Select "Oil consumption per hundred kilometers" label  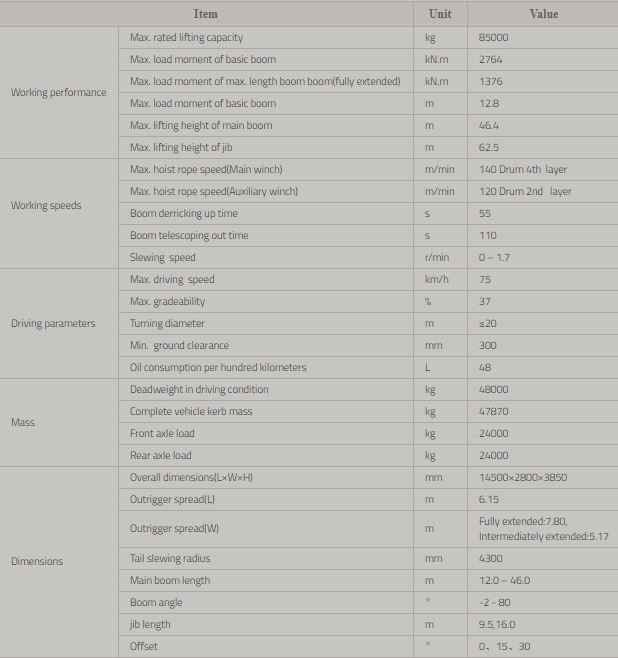[x=218, y=368]
